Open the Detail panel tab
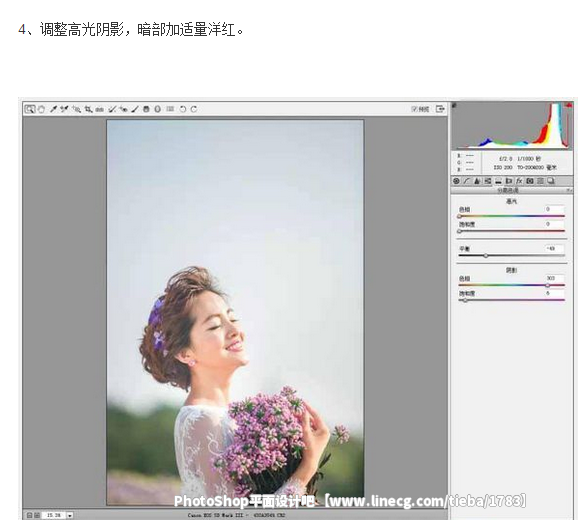Image resolution: width=582 pixels, height=520 pixels. 477,181
